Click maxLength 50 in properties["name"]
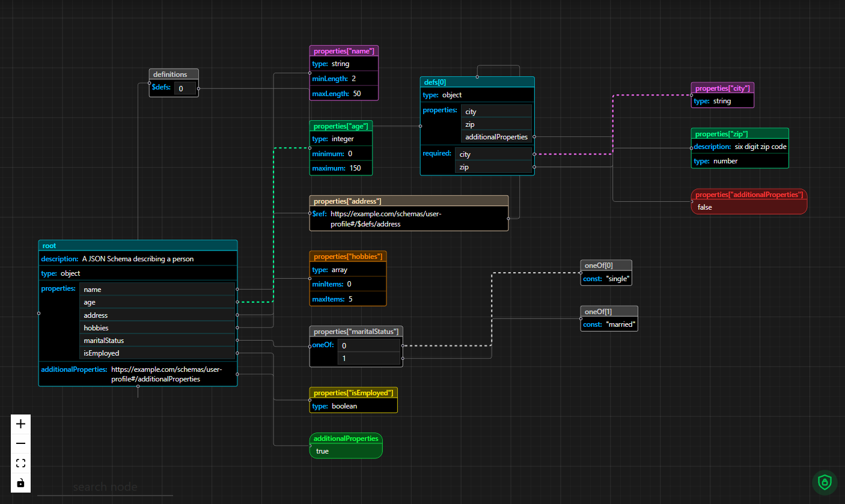Image resolution: width=845 pixels, height=504 pixels. click(x=344, y=94)
